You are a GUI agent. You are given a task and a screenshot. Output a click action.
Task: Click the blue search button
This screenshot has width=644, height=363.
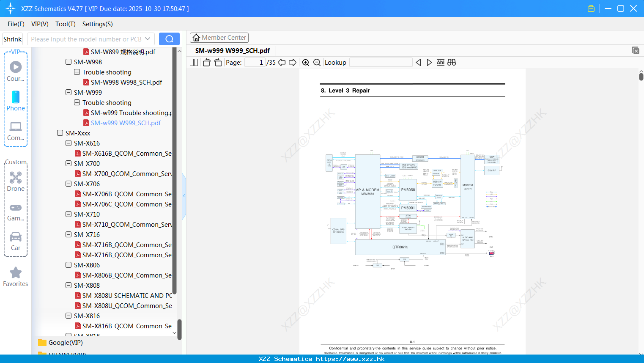click(x=169, y=39)
